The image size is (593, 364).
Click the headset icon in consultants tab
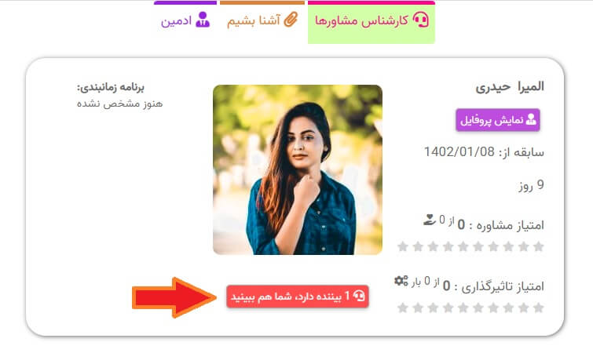click(x=420, y=20)
